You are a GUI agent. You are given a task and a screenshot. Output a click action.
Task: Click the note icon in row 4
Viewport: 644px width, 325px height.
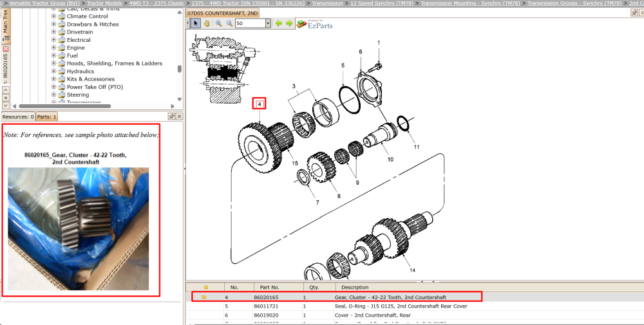coord(204,297)
